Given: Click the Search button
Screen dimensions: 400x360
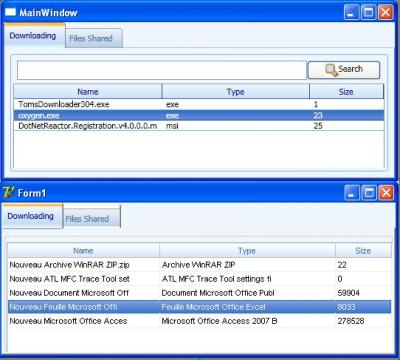Looking at the screenshot, I should pos(344,70).
